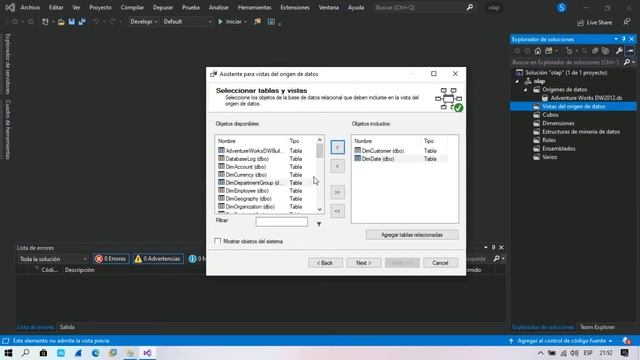Screen dimensions: 640x360
Task: Click the search icon in Lista de errores
Action: tap(496, 258)
